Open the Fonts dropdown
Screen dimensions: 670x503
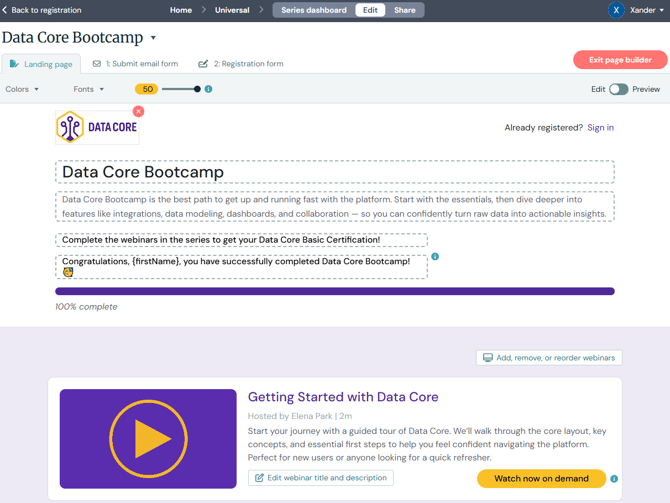pos(88,89)
